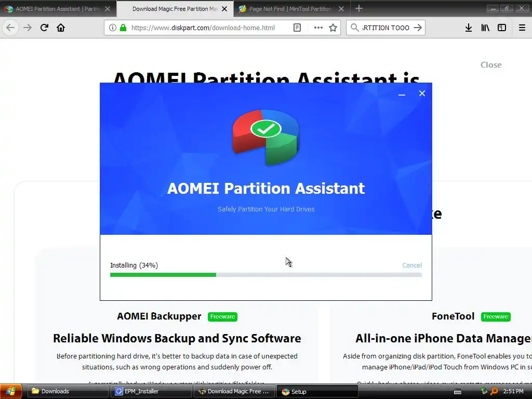Click 'Safely Partition Your Hard Drives' tagline
532x399 pixels.
pos(266,209)
